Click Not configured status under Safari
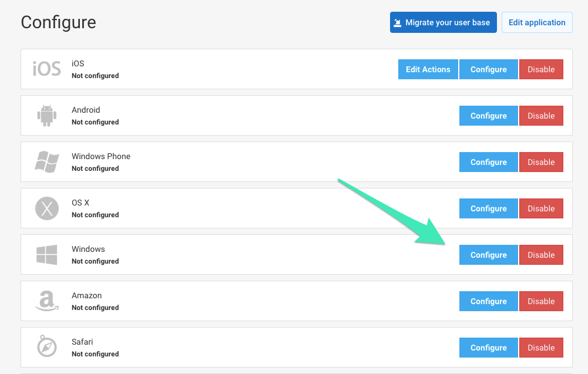 tap(95, 354)
